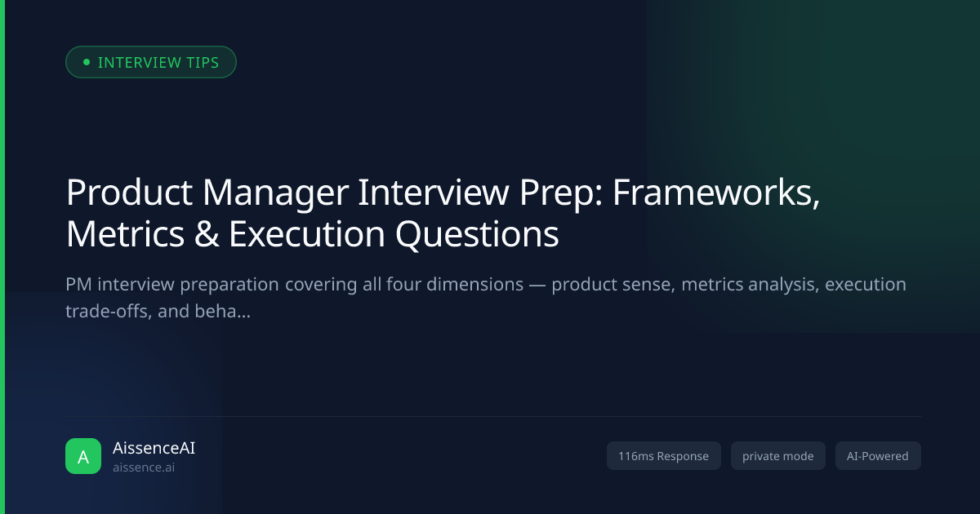Toggle the private mode tag
The width and height of the screenshot is (980, 514).
tap(778, 456)
